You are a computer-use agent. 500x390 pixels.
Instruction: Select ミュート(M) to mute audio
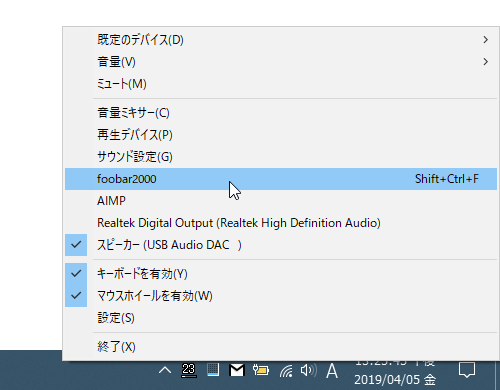[x=281, y=84]
